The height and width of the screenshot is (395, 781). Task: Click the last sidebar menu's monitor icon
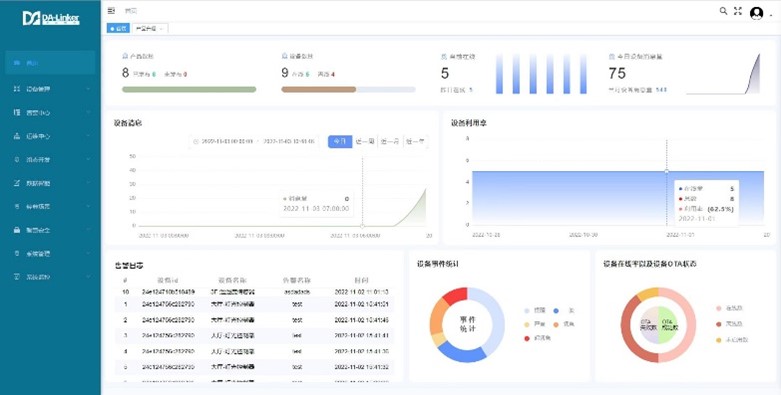pyautogui.click(x=17, y=277)
